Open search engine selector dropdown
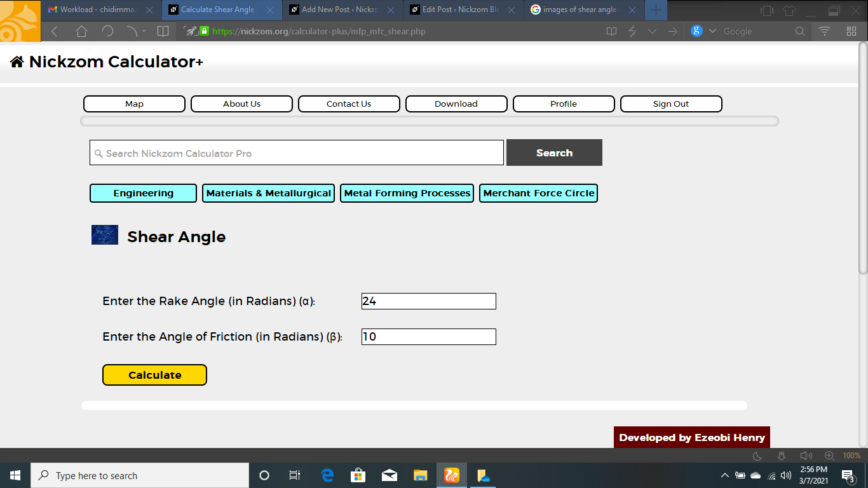 [712, 31]
